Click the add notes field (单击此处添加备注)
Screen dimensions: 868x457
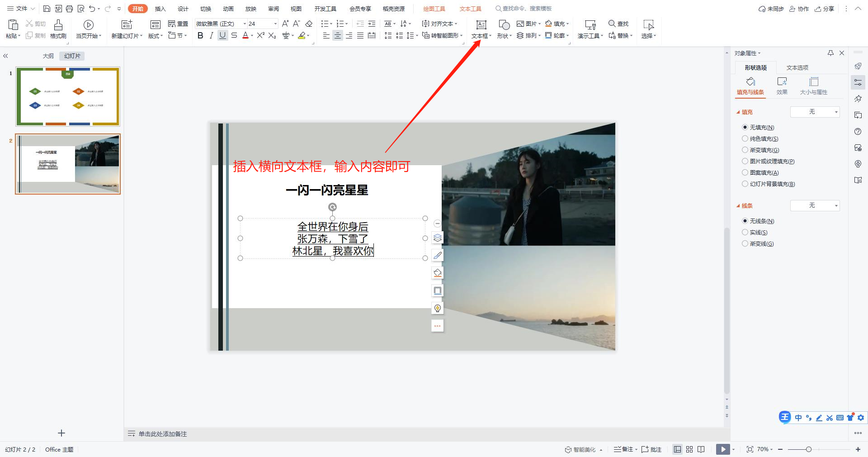click(162, 434)
